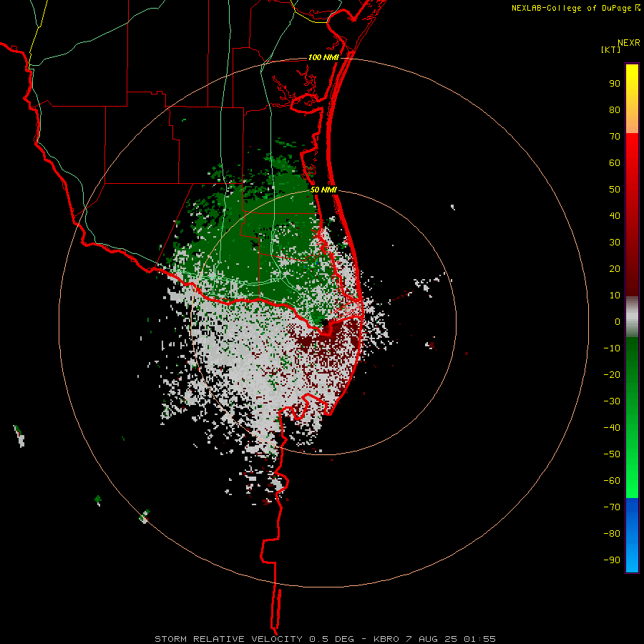Click the yellow top segment of the color bar

(632, 99)
